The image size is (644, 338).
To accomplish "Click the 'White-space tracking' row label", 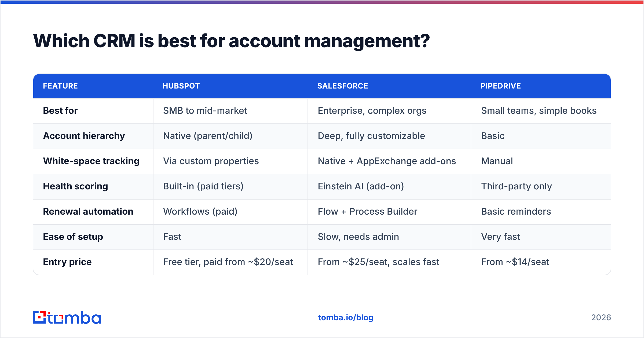I will [91, 161].
